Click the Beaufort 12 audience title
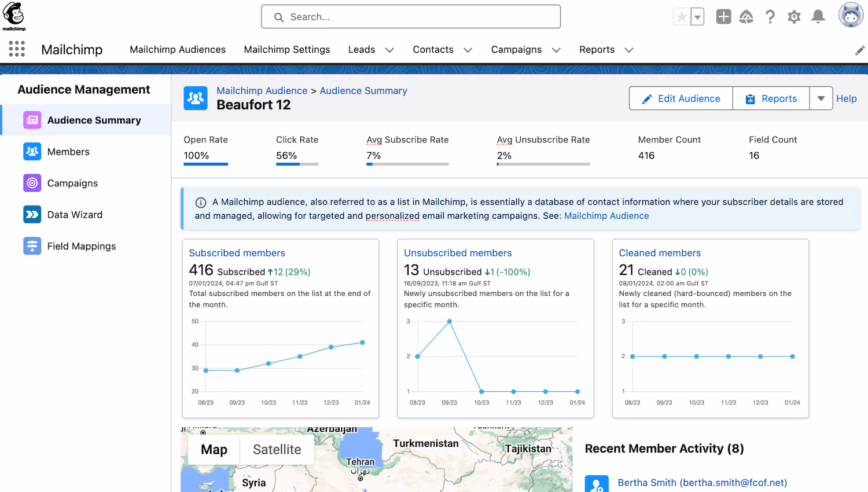Screen dimensions: 868x492 (x=253, y=105)
